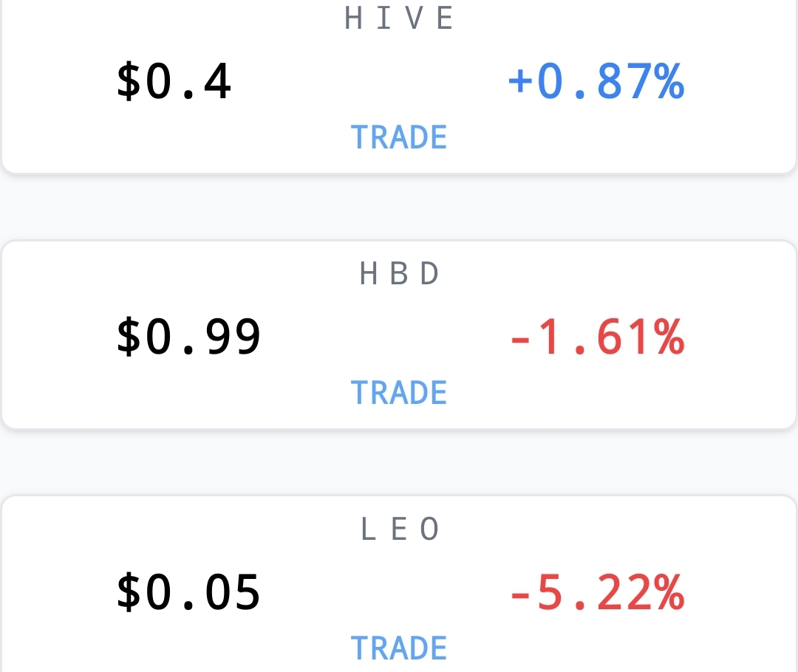Click blank space between $0.4 and +0.87%
The height and width of the screenshot is (672, 798).
pos(370,81)
